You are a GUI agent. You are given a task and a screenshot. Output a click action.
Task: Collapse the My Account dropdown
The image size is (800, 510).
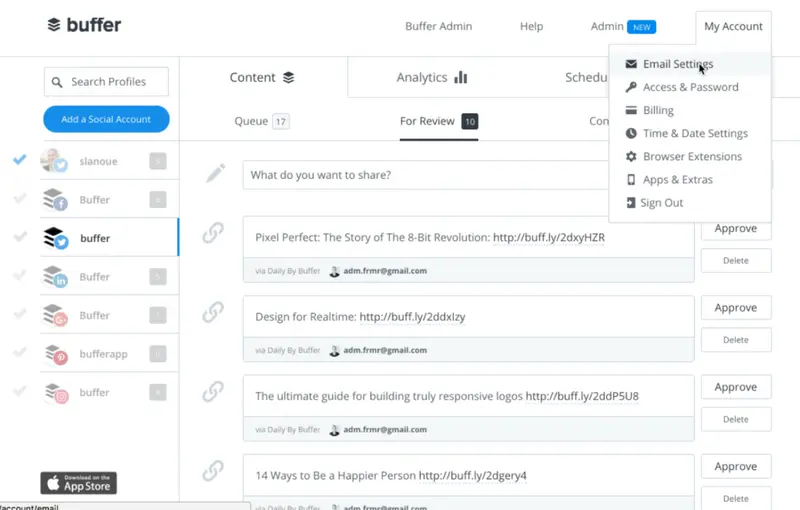pyautogui.click(x=732, y=27)
